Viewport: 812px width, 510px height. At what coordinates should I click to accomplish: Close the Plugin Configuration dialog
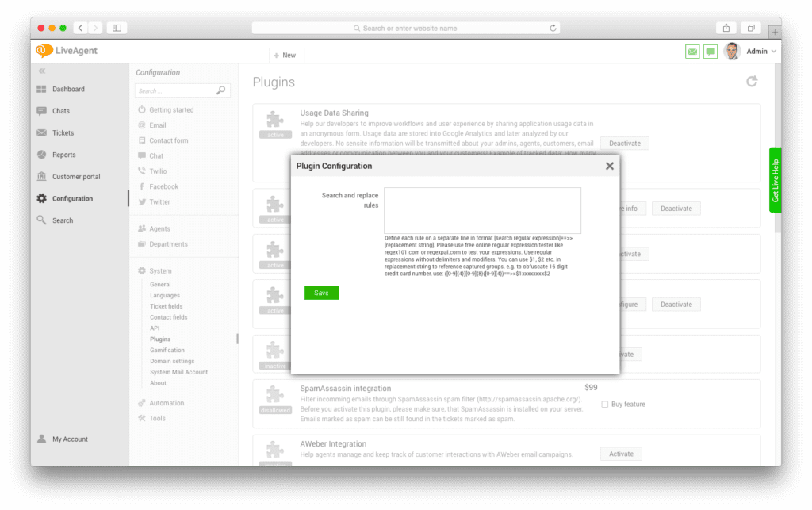(x=610, y=166)
